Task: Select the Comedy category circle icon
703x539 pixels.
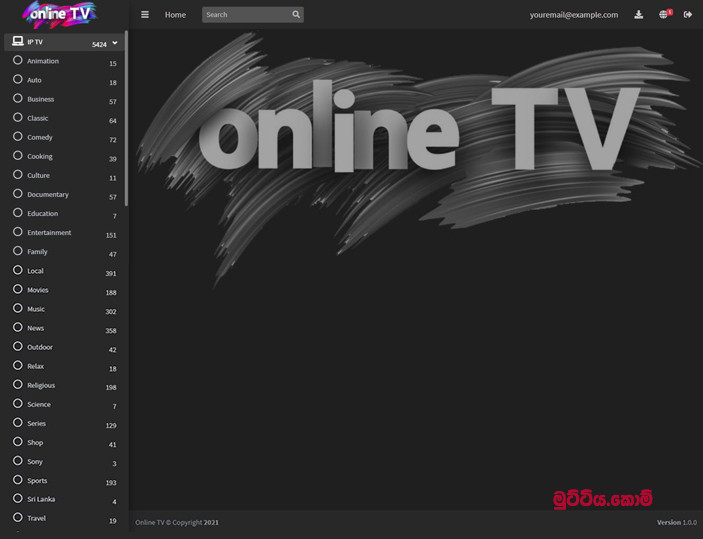Action: (x=17, y=136)
